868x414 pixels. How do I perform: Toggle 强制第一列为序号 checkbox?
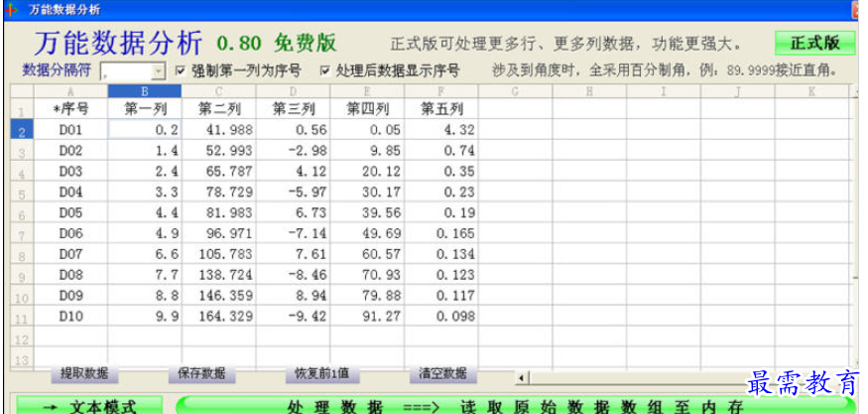[x=180, y=70]
